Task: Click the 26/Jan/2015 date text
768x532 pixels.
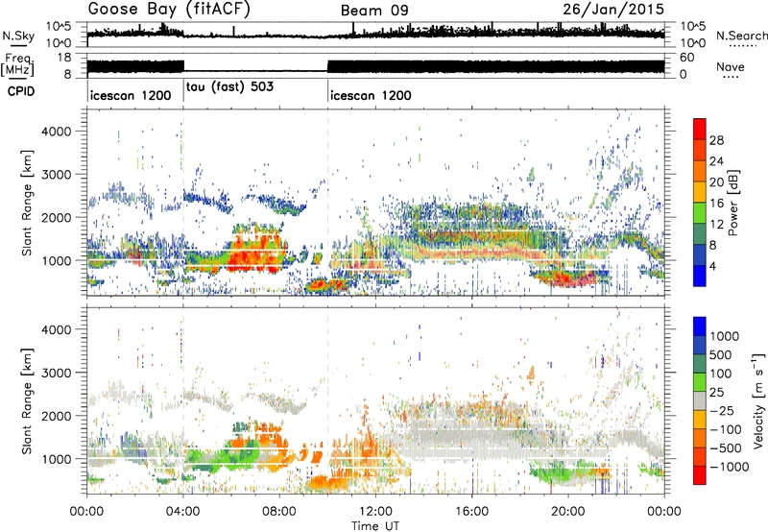Action: point(613,10)
